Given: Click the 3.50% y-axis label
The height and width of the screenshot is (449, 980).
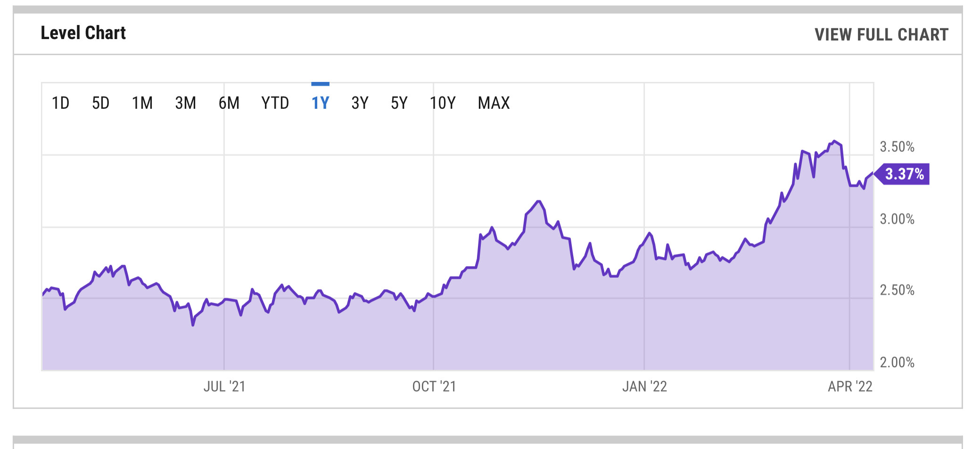Looking at the screenshot, I should pyautogui.click(x=897, y=147).
